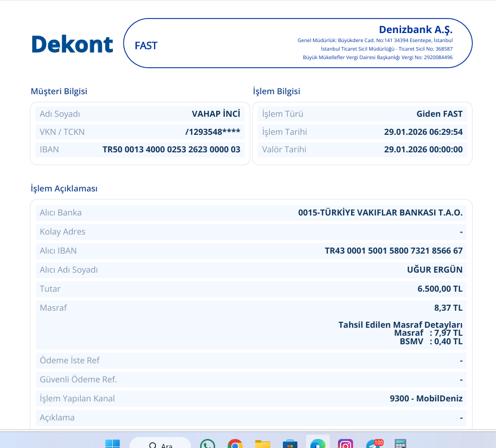Click the Müşteri Bilgisi section heading

tap(59, 91)
